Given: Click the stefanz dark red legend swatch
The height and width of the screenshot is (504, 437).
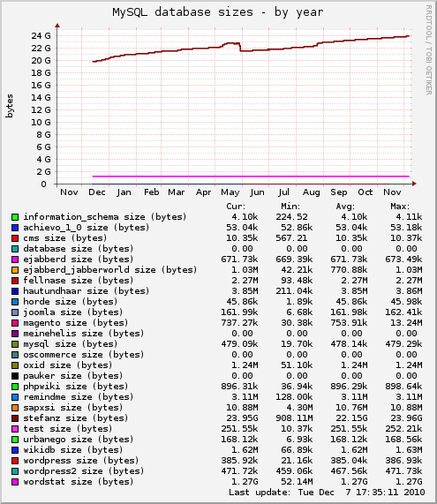Looking at the screenshot, I should coord(15,418).
